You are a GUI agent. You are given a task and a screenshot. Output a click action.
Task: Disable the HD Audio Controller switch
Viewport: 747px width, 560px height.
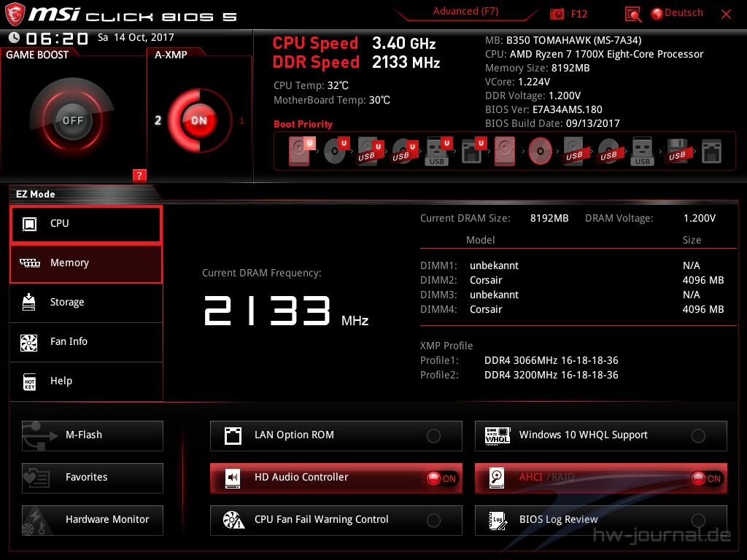[441, 478]
